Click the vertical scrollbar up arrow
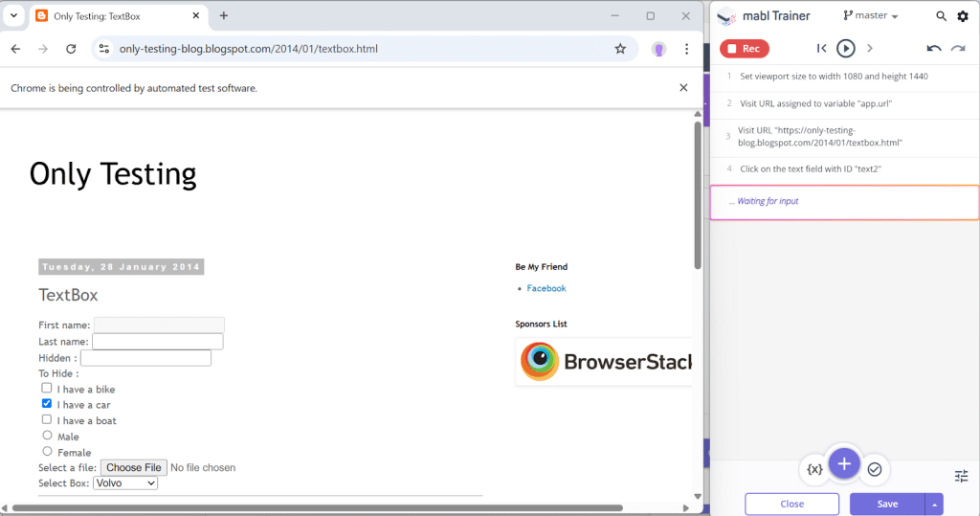The image size is (980, 516). point(698,114)
